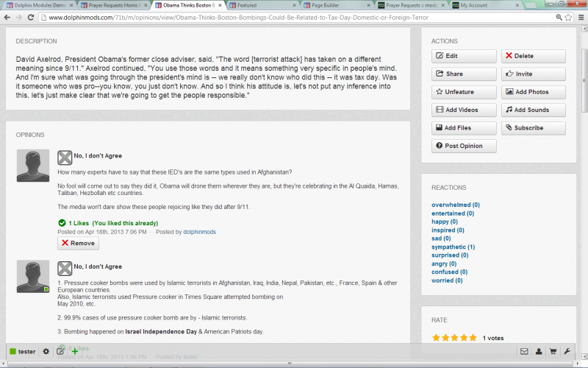Select the inspired (0) reaction
Screen dimensions: 588x368
(x=448, y=230)
